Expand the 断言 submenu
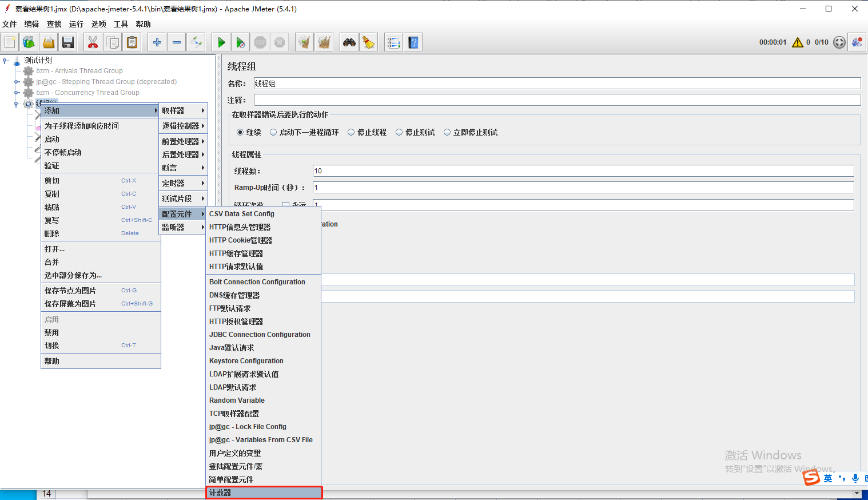Screen dimensions: 868x500 click(x=183, y=168)
